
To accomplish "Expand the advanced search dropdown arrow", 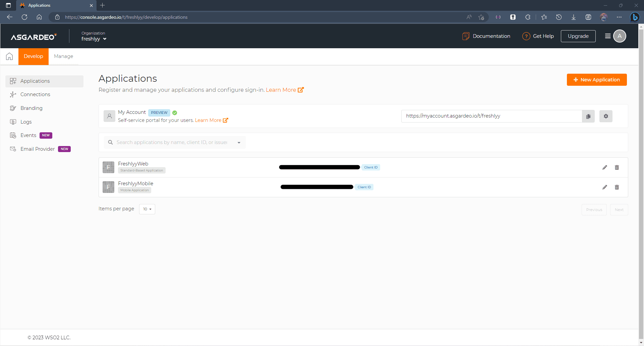I will pos(239,143).
